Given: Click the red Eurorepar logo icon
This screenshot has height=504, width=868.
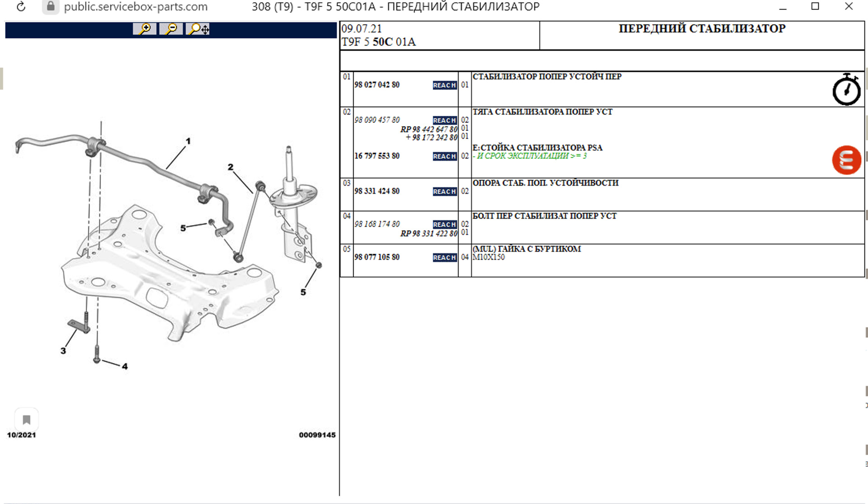Looking at the screenshot, I should point(846,160).
